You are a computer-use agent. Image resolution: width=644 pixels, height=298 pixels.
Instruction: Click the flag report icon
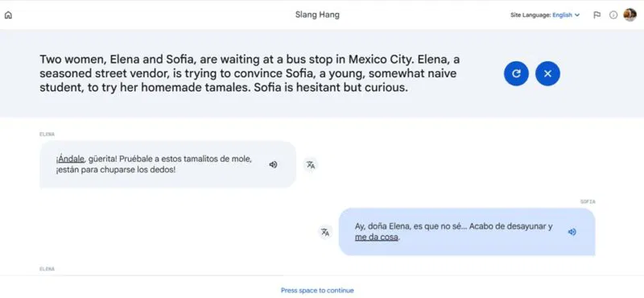point(597,14)
